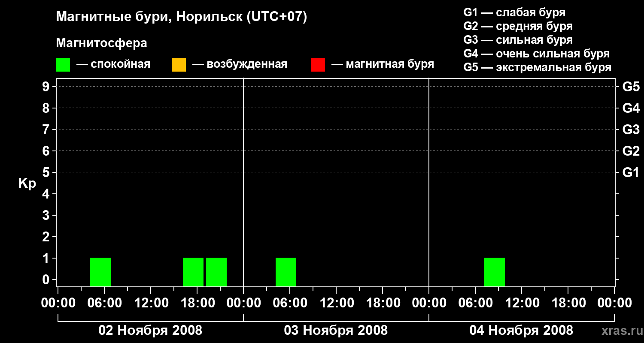Image resolution: width=644 pixels, height=343 pixels.
Task: Click 'G4 — очень сильная буря' legend line
Action: tap(537, 54)
